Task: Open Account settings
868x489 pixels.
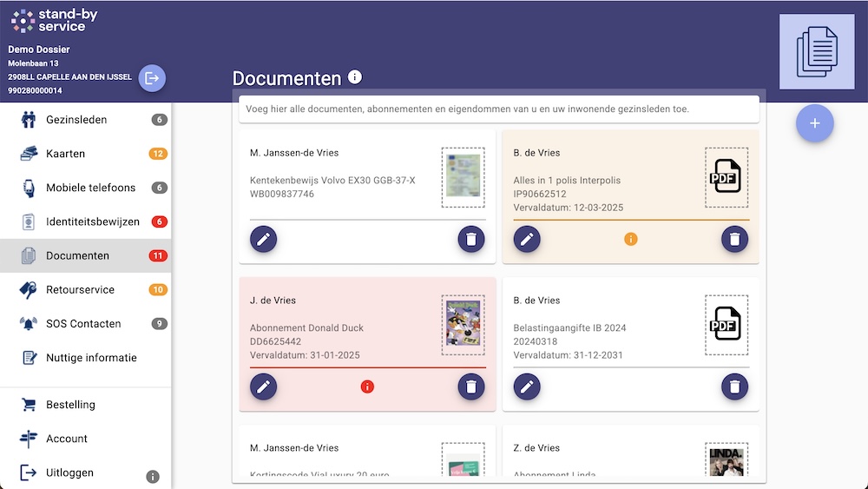Action: point(86,439)
